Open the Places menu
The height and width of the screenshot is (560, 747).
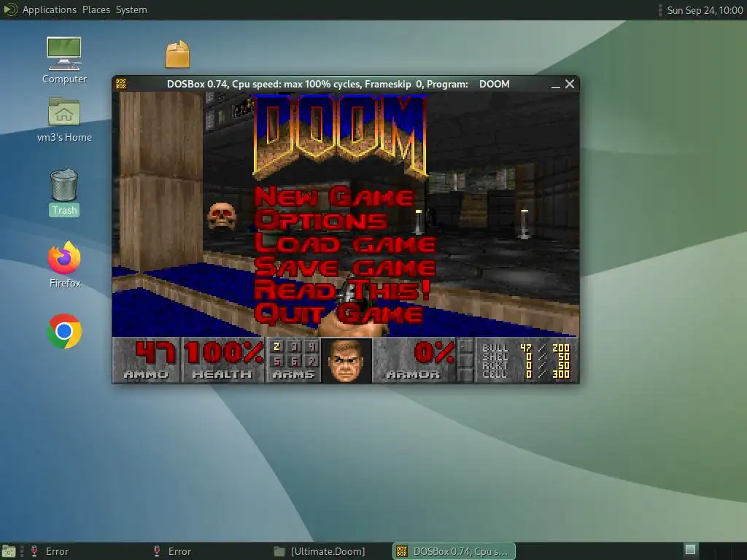pyautogui.click(x=96, y=9)
